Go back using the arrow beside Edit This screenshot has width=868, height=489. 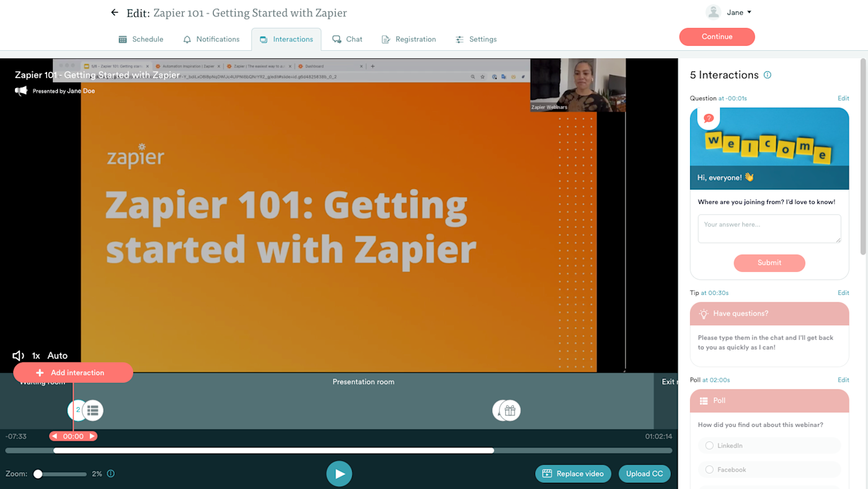[114, 12]
